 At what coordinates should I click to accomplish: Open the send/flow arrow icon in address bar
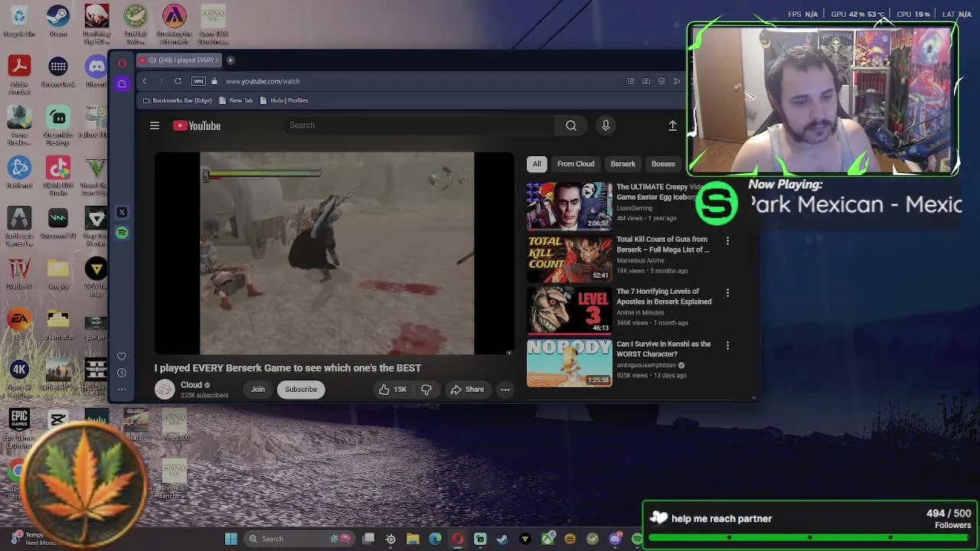pyautogui.click(x=677, y=81)
